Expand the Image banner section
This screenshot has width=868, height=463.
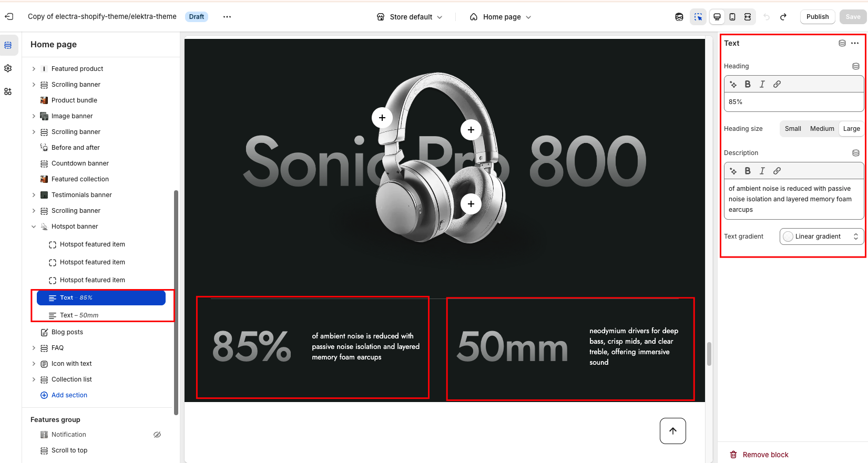coord(34,116)
